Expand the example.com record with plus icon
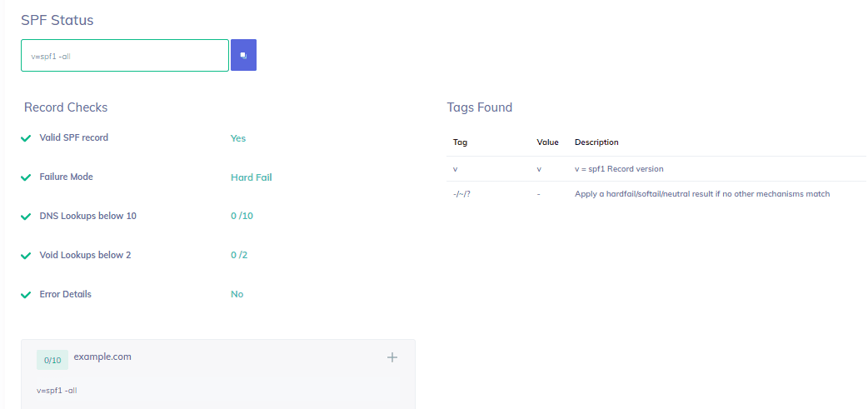Screen dimensions: 868x409 [392, 357]
